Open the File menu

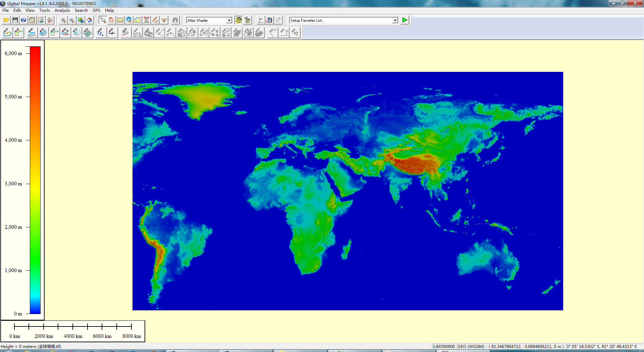[6, 10]
